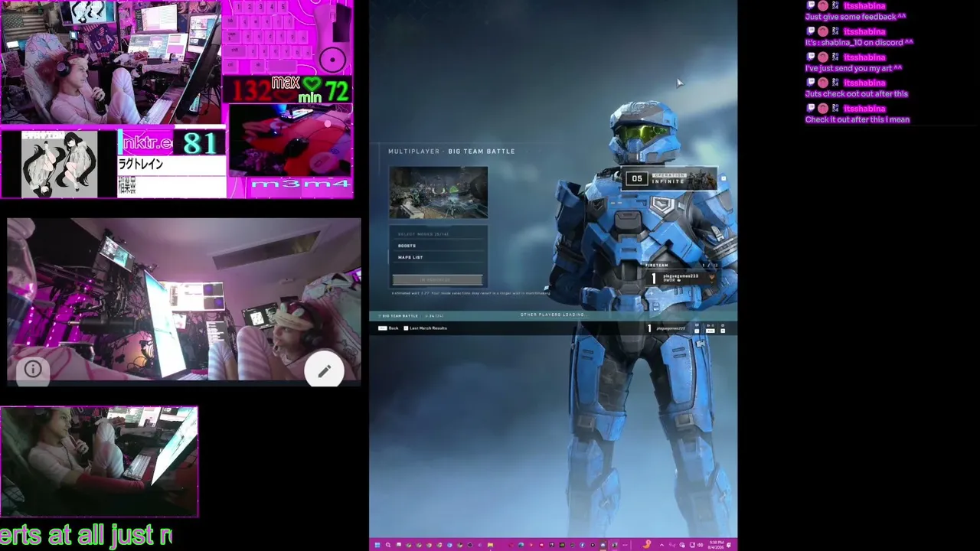Click the FIRETEAM header label

[x=656, y=265]
